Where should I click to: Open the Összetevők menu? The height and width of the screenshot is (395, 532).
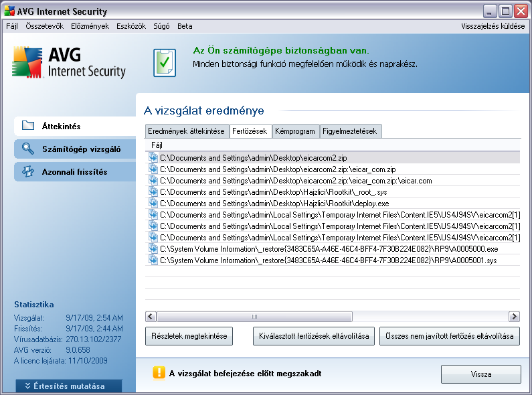coord(44,26)
